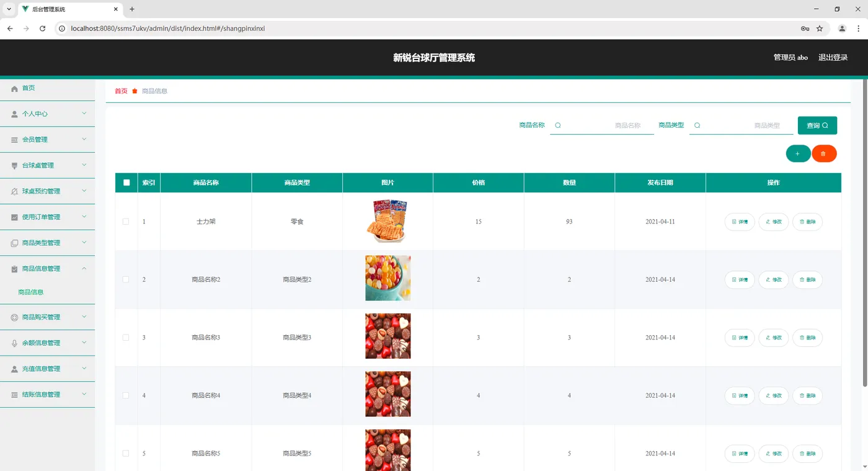Viewport: 868px width, 471px height.
Task: Click the page vertical scrollbar
Action: tap(865, 233)
